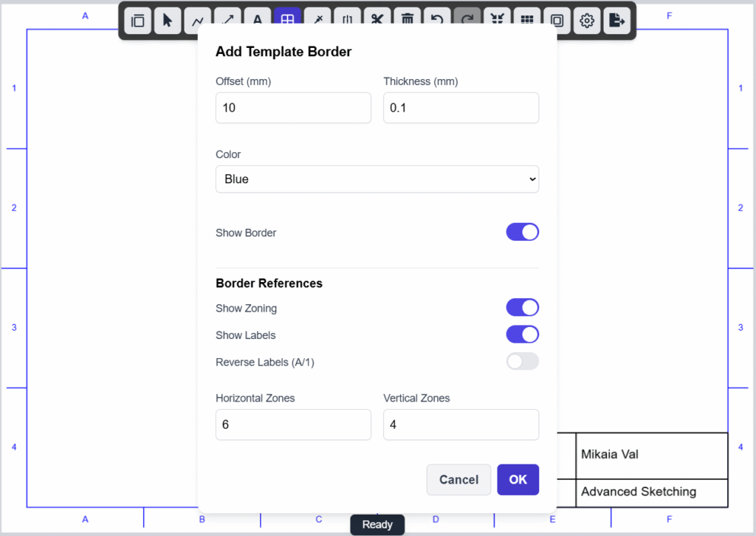This screenshot has height=536, width=756.
Task: Turn off the Show Border switch
Action: click(522, 233)
